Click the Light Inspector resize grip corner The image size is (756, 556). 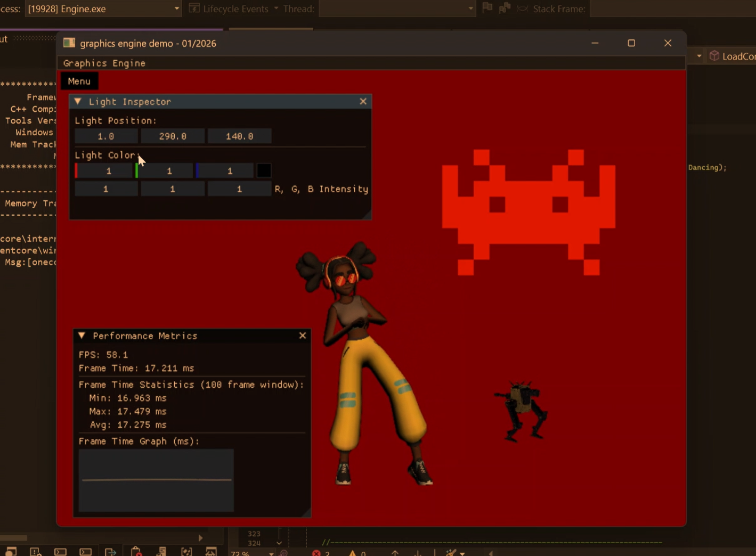367,215
